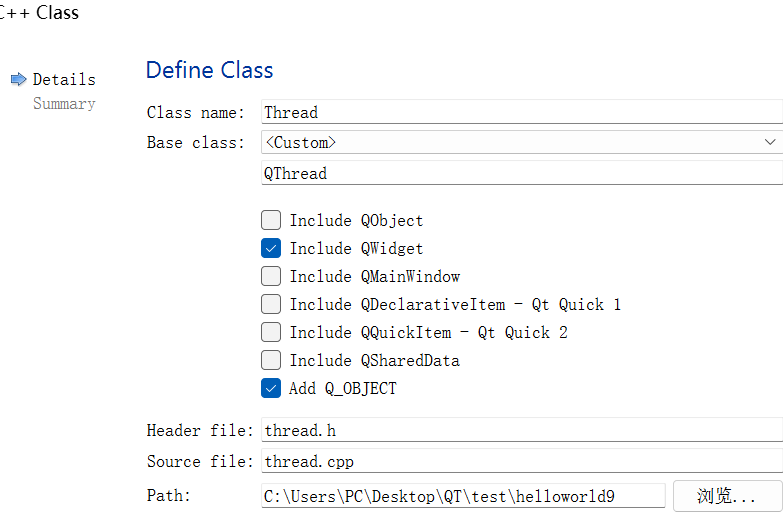
Task: Click the custom base class field QThread
Action: 522,173
